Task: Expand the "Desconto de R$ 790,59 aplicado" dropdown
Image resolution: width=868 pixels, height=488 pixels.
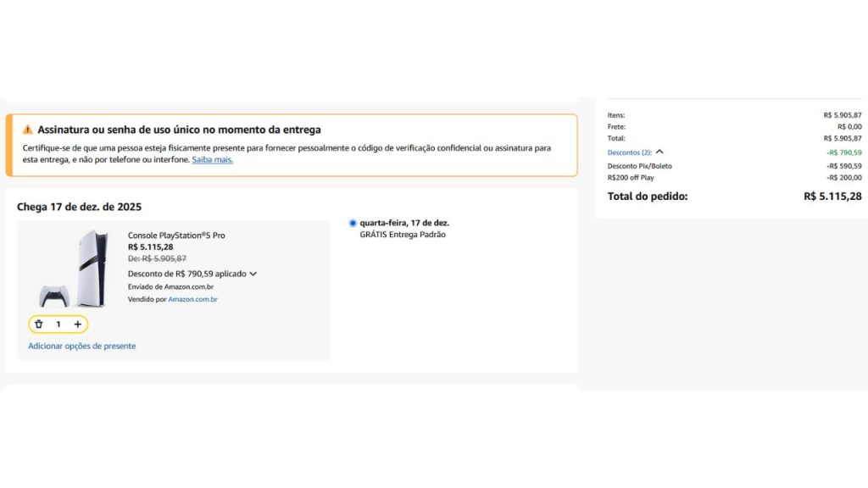Action: click(253, 274)
